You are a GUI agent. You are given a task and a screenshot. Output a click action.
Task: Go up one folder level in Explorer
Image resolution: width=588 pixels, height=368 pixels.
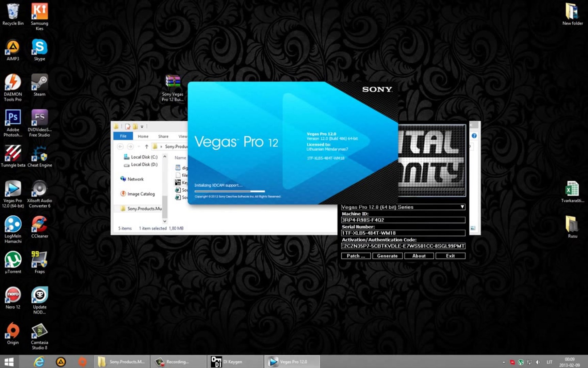[x=146, y=147]
